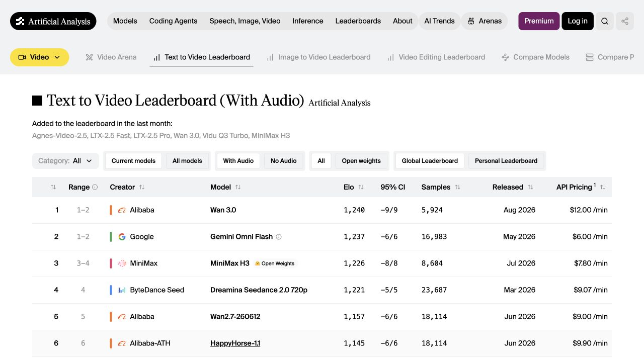This screenshot has height=362, width=644.
Task: Select the Text to Video Leaderboard tab
Action: click(x=202, y=57)
